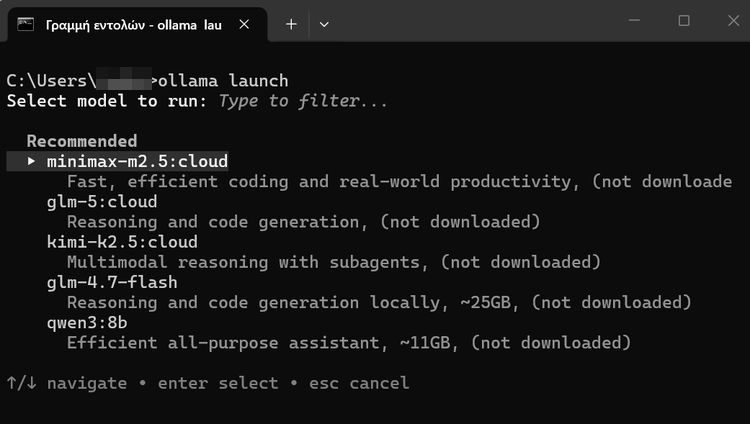Click the up/down 'navigate' hint
Screen dimensions: 750x424
tap(66, 383)
